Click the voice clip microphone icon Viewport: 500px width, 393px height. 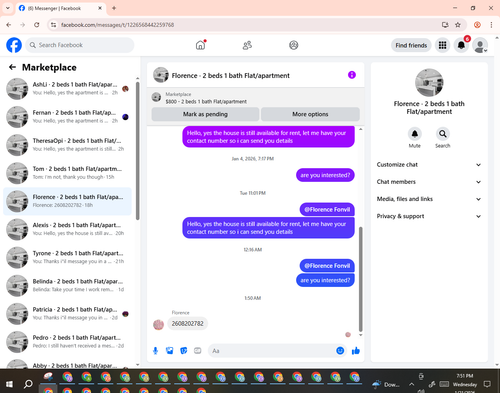point(155,351)
